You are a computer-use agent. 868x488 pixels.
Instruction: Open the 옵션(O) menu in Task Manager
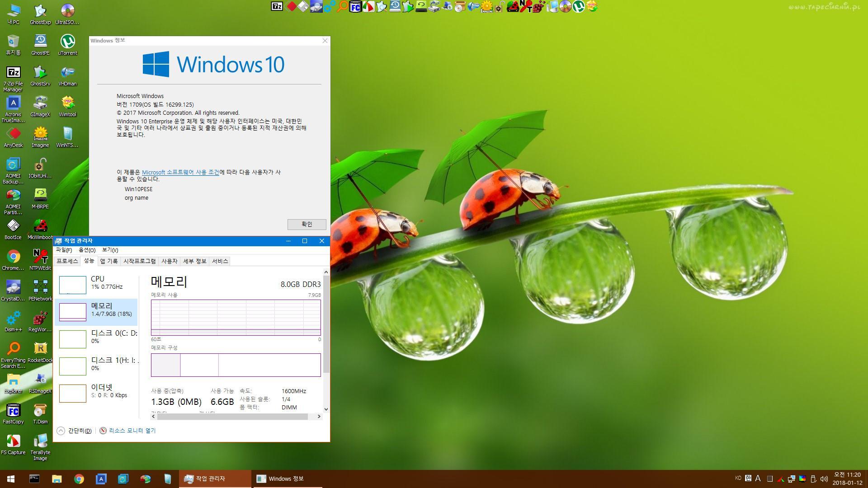point(87,250)
